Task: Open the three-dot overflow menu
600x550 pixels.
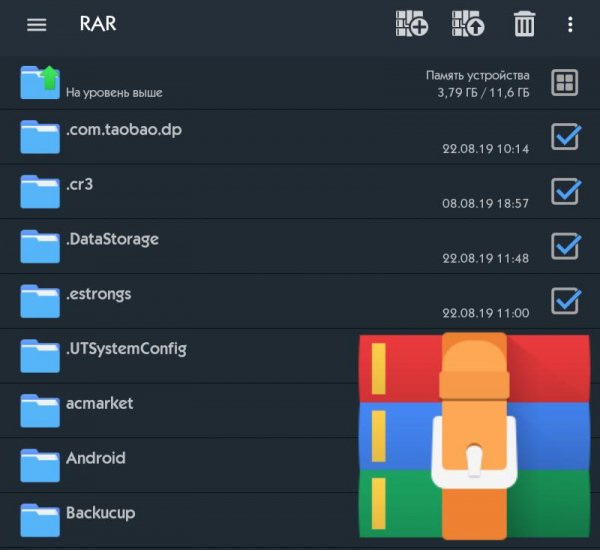Action: point(570,24)
